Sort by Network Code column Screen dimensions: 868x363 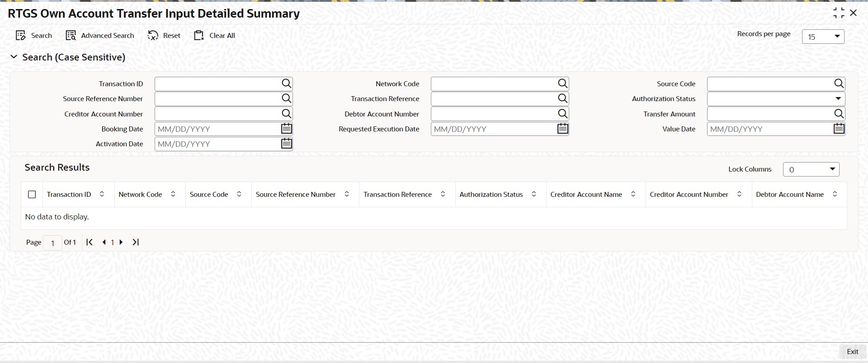173,194
